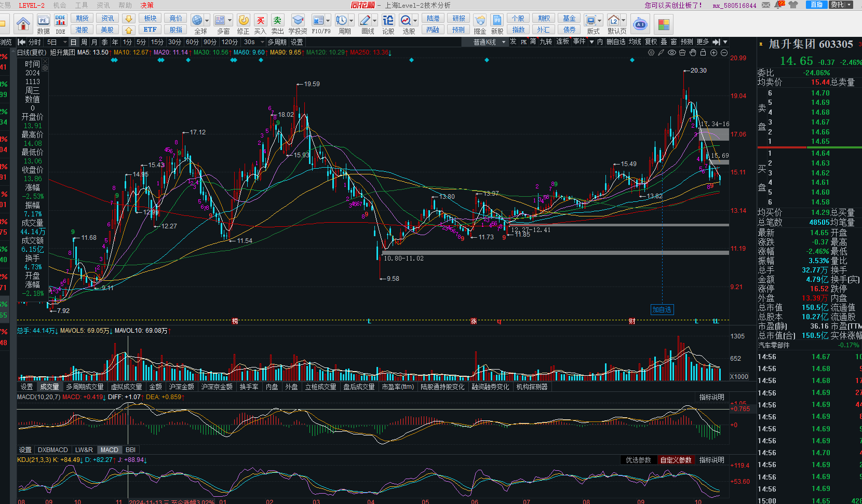Open the home page icon
862x504 pixels.
click(23, 23)
